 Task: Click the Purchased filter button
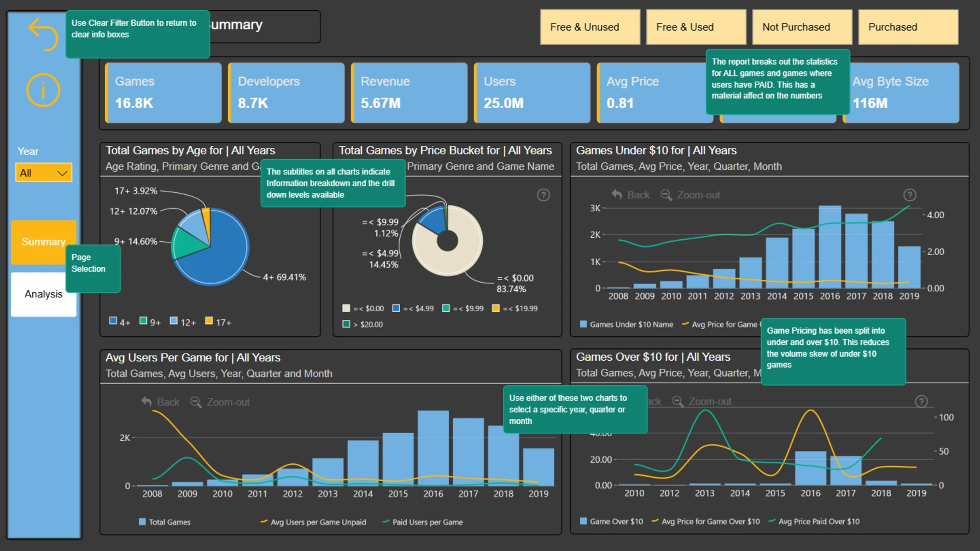pos(908,27)
